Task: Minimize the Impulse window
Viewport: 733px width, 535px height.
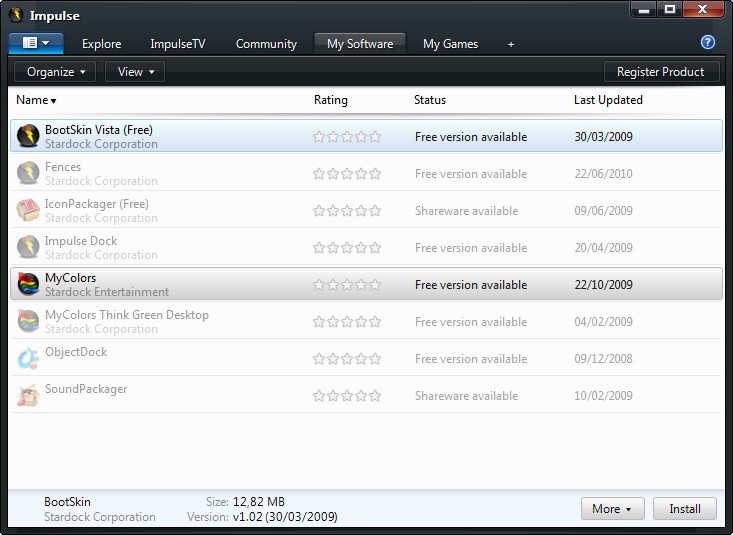Action: pyautogui.click(x=644, y=9)
